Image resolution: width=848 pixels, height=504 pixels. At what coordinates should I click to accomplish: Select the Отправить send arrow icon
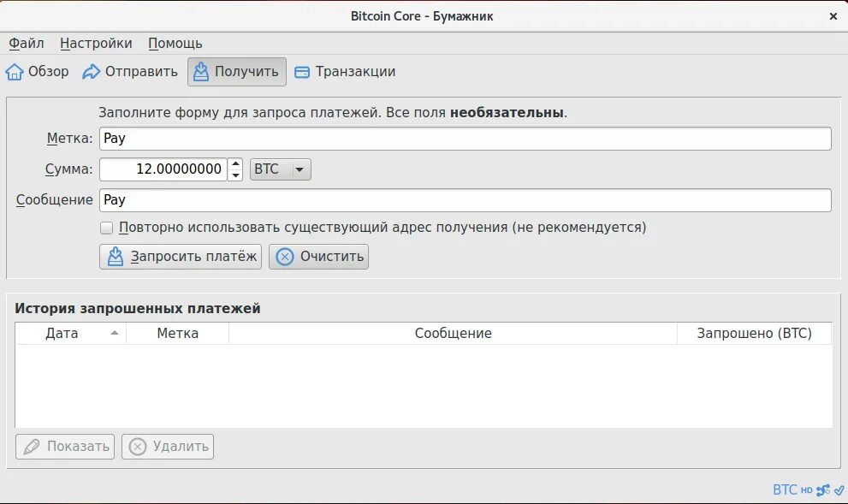[92, 72]
